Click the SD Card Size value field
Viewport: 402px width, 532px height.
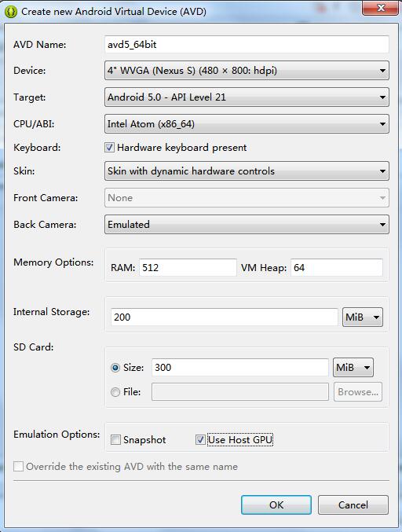click(x=240, y=368)
